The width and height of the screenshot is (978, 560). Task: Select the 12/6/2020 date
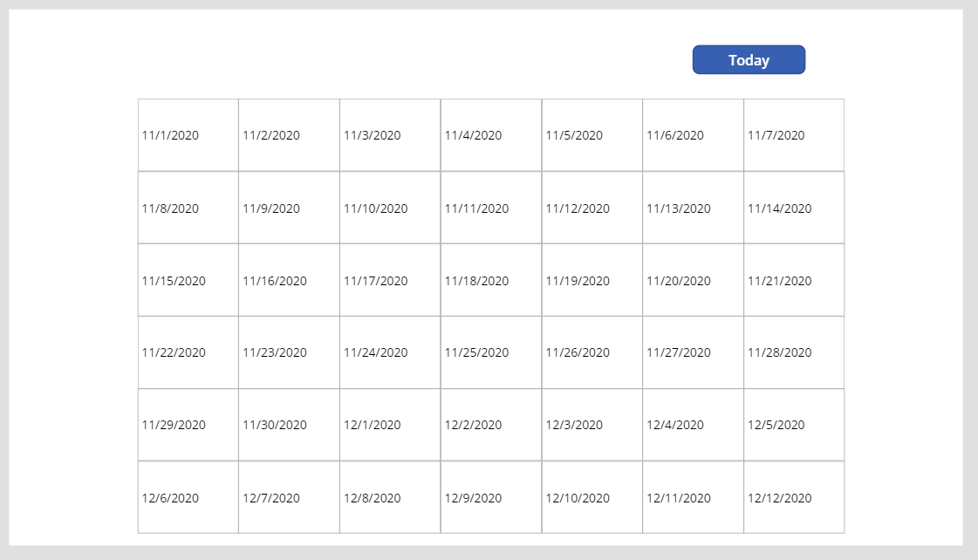click(x=187, y=497)
